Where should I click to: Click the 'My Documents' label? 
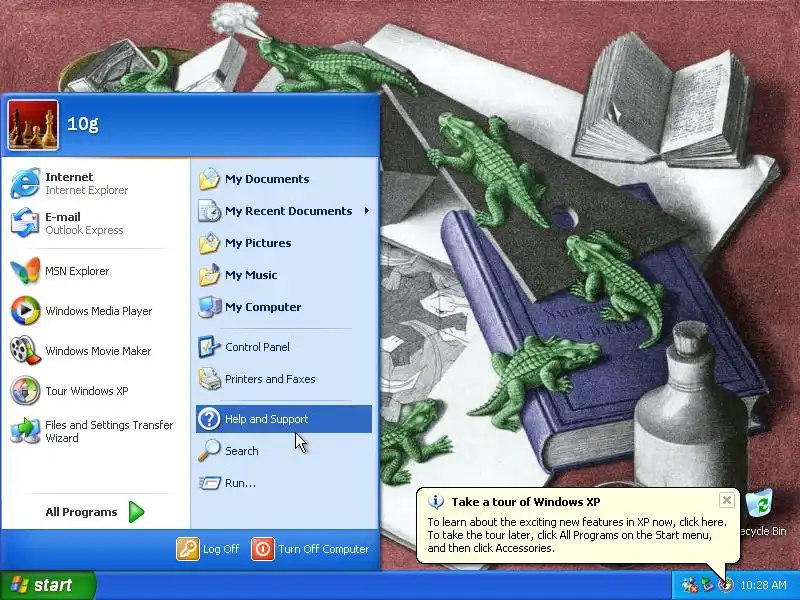tap(267, 179)
